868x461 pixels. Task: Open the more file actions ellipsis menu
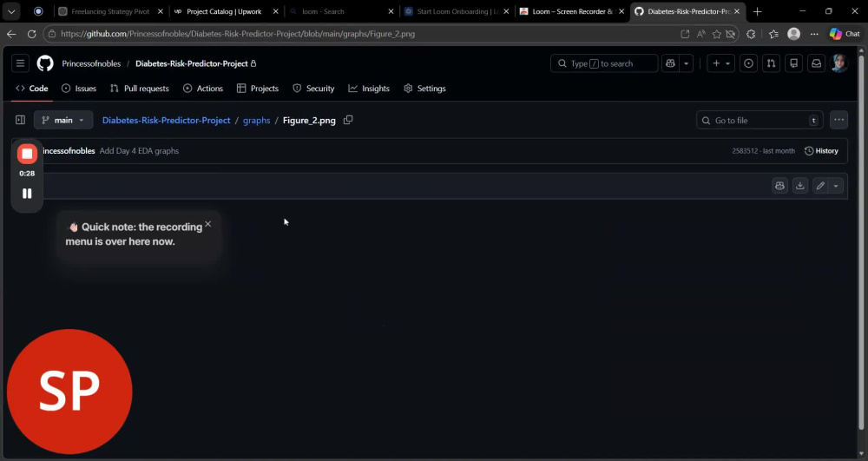tap(839, 120)
